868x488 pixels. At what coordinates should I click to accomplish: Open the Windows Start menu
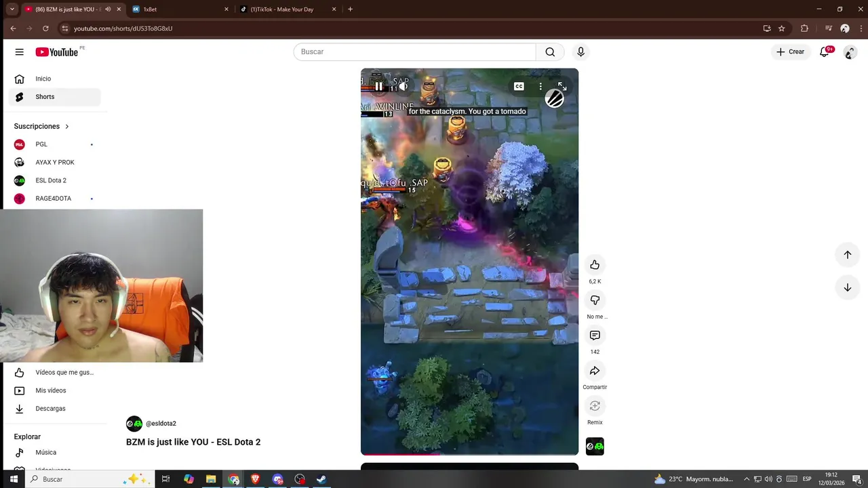[14, 479]
